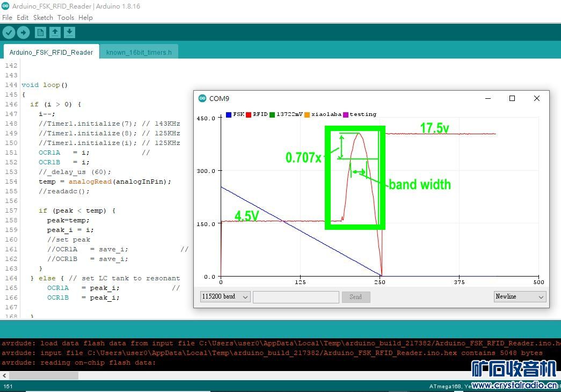Close the COM9 serial plotter window

coord(536,98)
